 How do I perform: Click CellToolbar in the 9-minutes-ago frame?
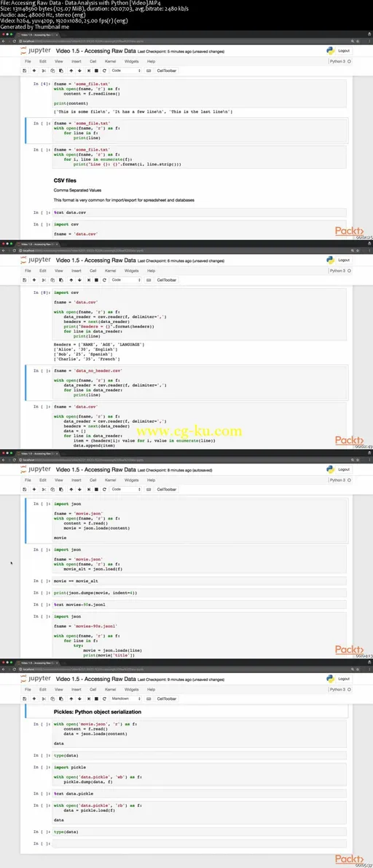click(167, 698)
